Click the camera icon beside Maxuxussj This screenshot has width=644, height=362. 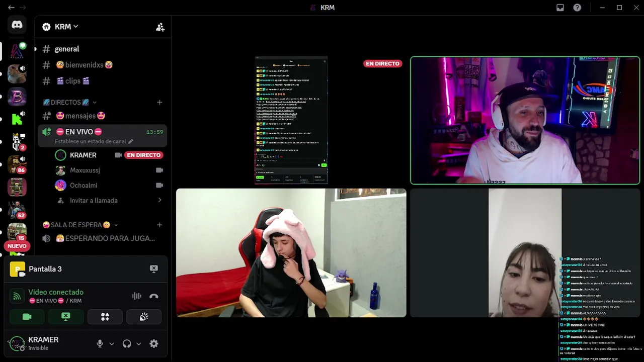pyautogui.click(x=159, y=170)
